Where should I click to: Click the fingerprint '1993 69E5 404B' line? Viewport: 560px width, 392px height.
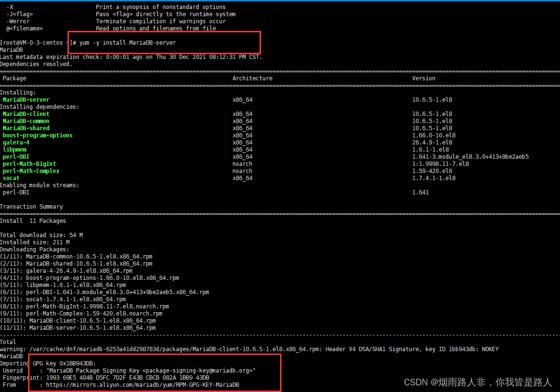(106, 378)
